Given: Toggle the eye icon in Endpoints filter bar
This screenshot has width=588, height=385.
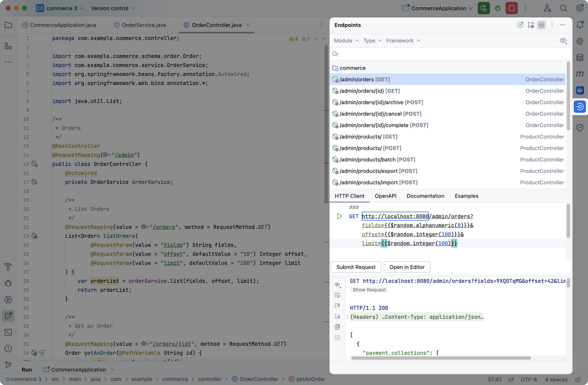Looking at the screenshot, I should [x=563, y=41].
